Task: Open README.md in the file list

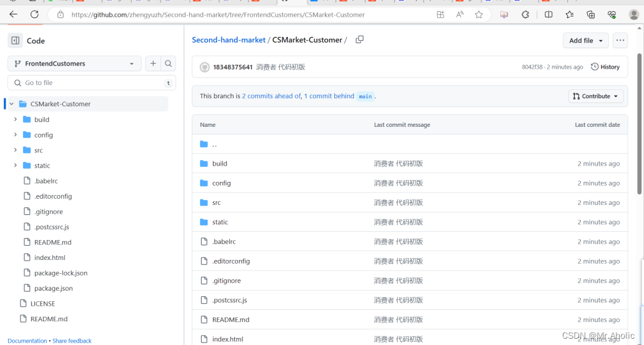Action: [x=231, y=319]
